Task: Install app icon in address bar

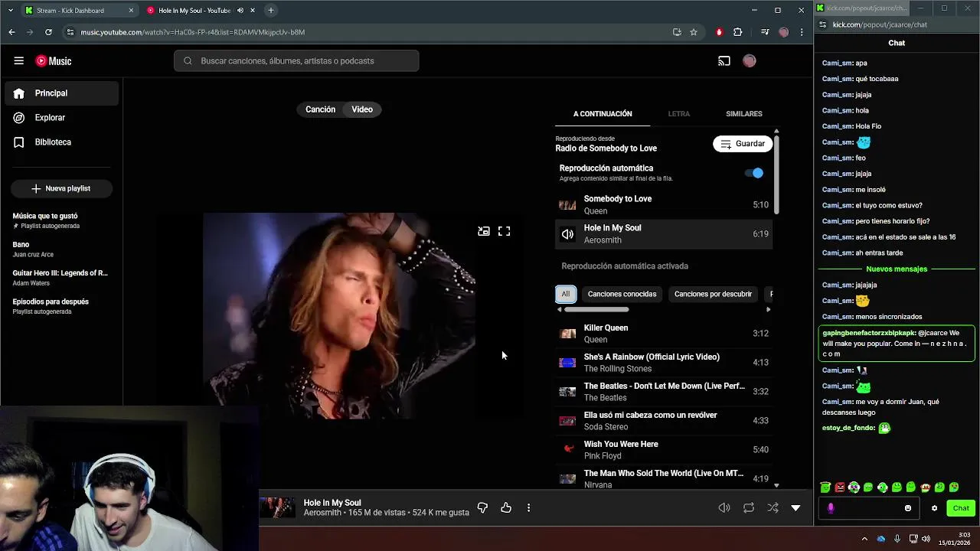Action: click(x=677, y=32)
